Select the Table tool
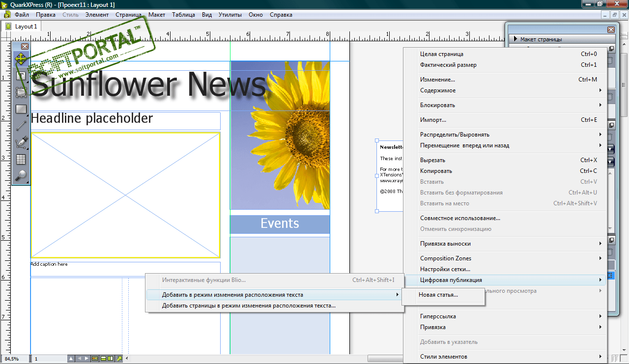This screenshot has width=629, height=364. pos(21,159)
